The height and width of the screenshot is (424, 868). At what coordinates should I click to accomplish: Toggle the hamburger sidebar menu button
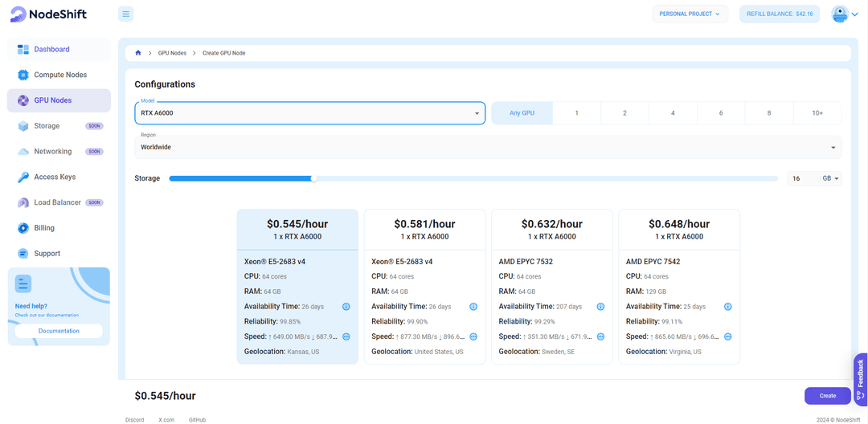coord(125,14)
